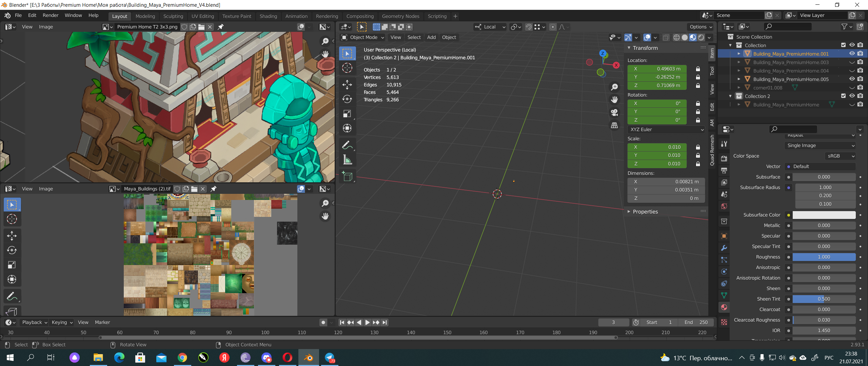The width and height of the screenshot is (868, 366).
Task: Select the Annotate tool in 3D viewport
Action: (347, 145)
